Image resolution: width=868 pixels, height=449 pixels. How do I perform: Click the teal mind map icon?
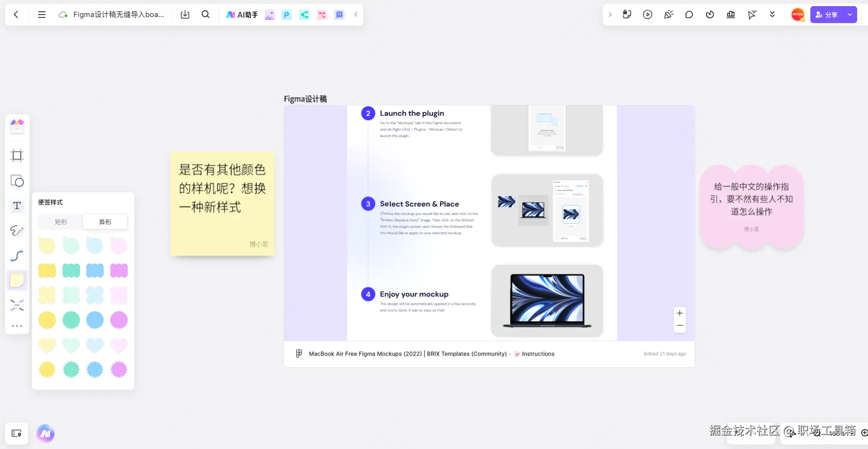[304, 15]
